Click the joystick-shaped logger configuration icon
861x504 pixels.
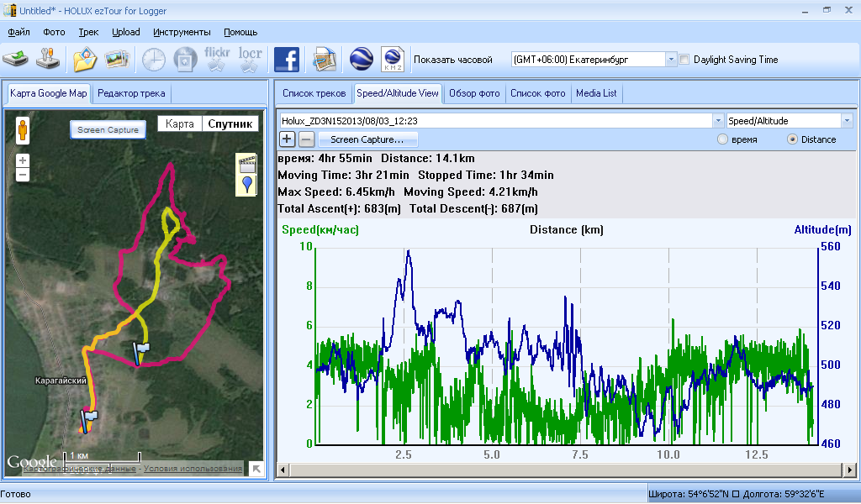[x=48, y=60]
